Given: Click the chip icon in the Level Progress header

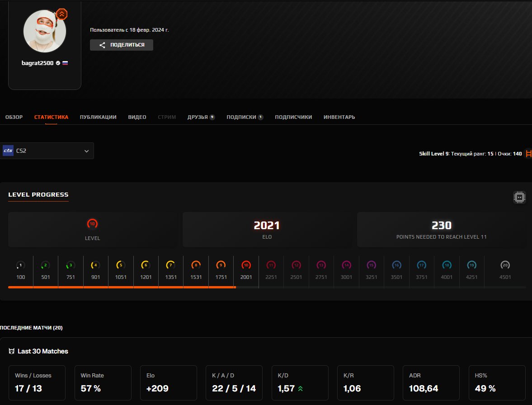Looking at the screenshot, I should coord(519,197).
